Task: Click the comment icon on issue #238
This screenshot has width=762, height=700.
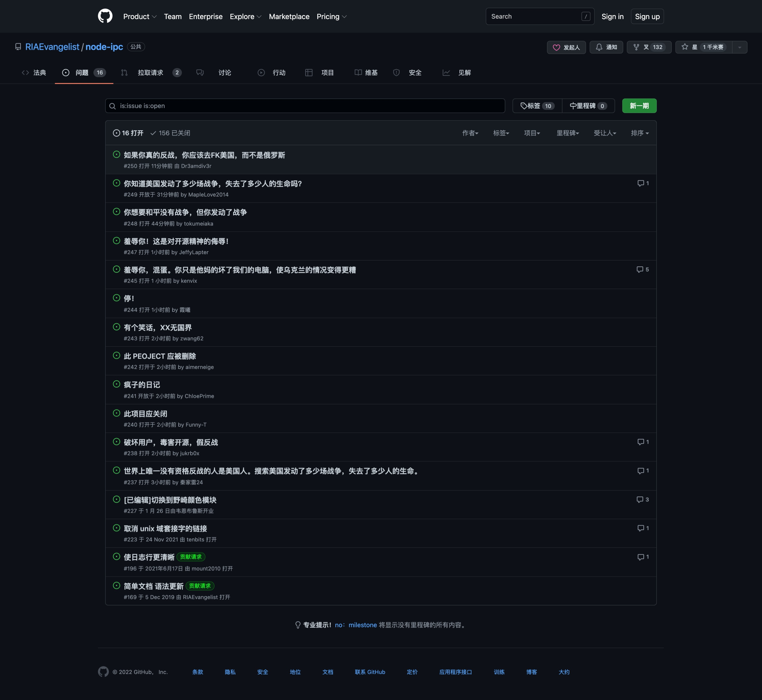Action: [x=640, y=442]
